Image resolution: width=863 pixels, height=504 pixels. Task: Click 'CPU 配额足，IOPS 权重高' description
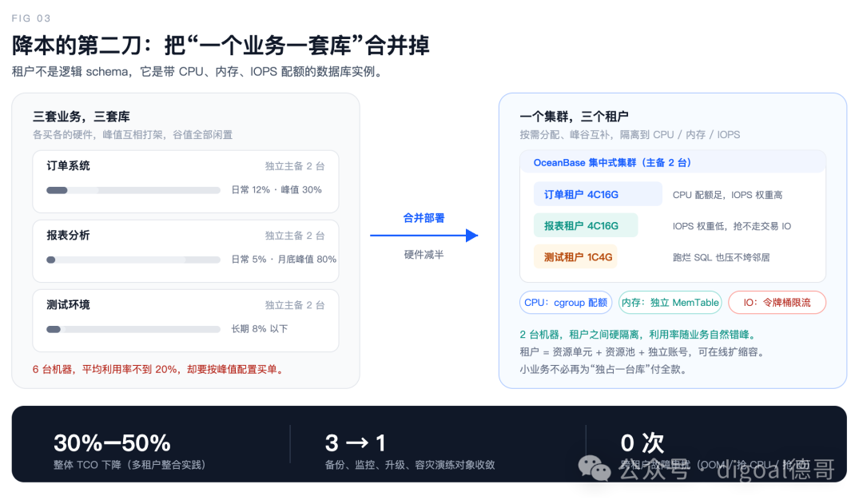click(x=727, y=195)
